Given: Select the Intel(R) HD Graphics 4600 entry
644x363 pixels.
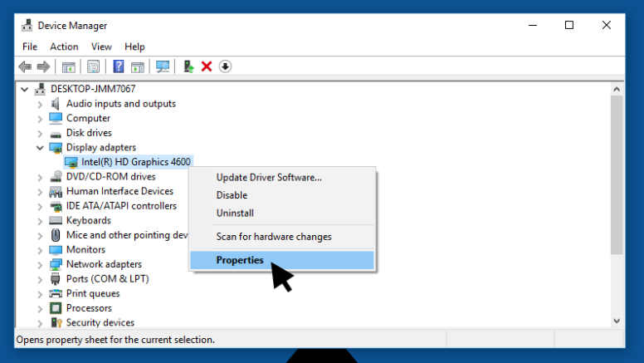Looking at the screenshot, I should click(135, 162).
